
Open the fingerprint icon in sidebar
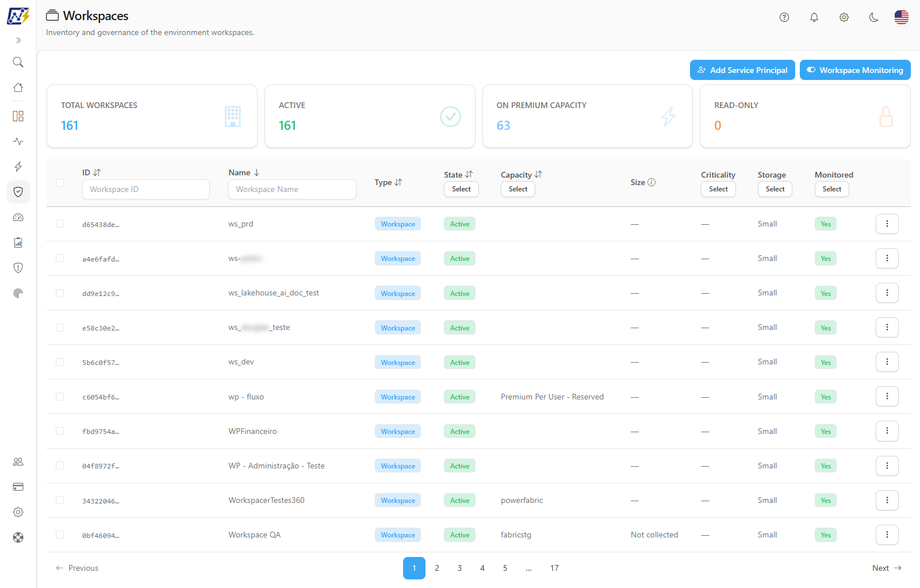pyautogui.click(x=18, y=293)
